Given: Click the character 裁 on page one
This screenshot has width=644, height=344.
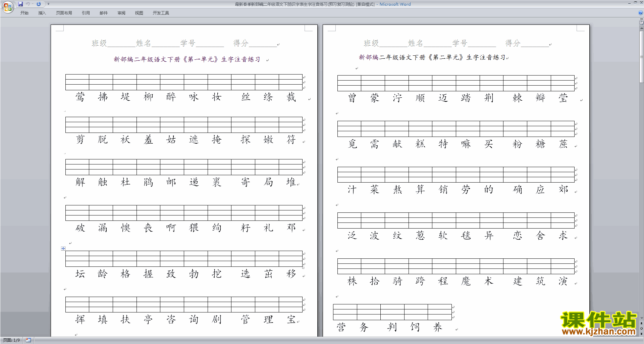Looking at the screenshot, I should (x=291, y=97).
